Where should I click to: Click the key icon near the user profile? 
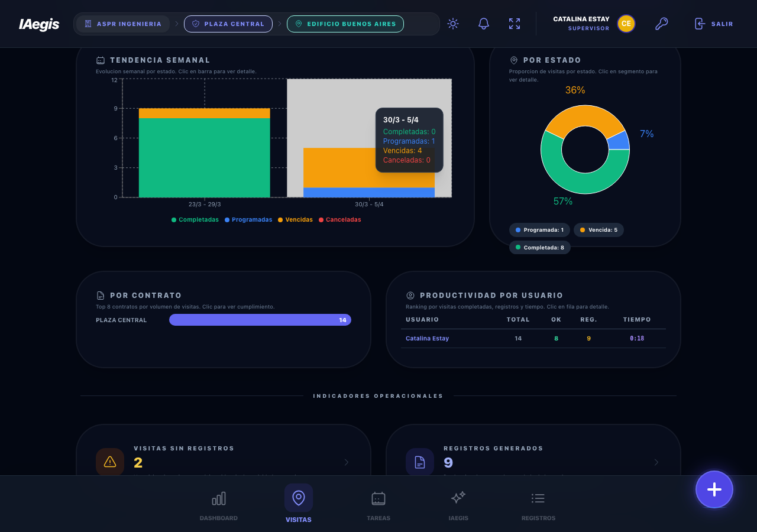tap(661, 24)
